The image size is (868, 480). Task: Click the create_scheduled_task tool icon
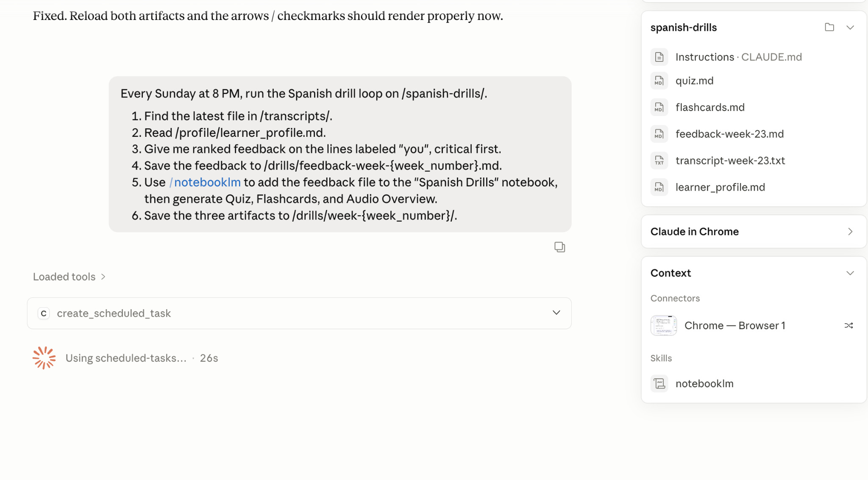(x=44, y=313)
